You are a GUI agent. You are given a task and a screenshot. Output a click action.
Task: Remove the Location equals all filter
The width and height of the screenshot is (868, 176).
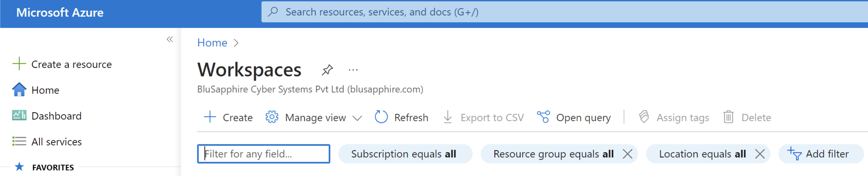coord(759,154)
